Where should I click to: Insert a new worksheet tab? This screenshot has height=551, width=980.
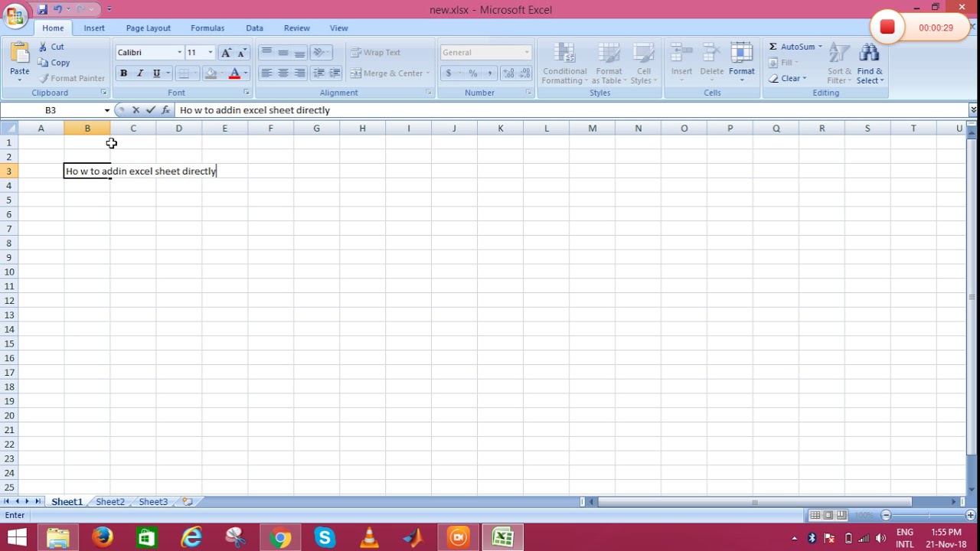click(x=188, y=501)
